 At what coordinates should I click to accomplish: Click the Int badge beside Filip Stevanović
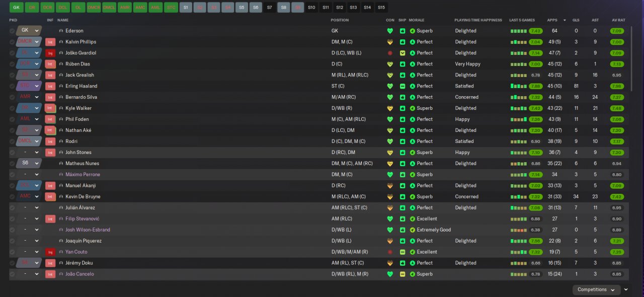[x=50, y=219]
